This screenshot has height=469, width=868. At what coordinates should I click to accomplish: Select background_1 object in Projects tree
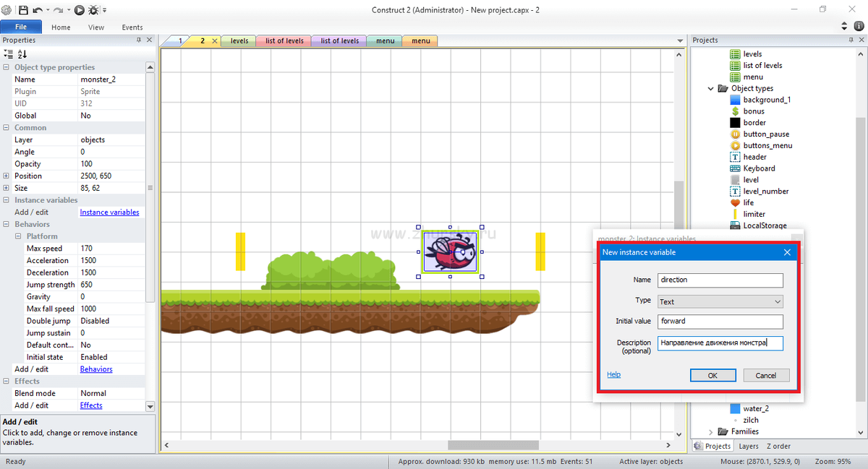(760, 100)
